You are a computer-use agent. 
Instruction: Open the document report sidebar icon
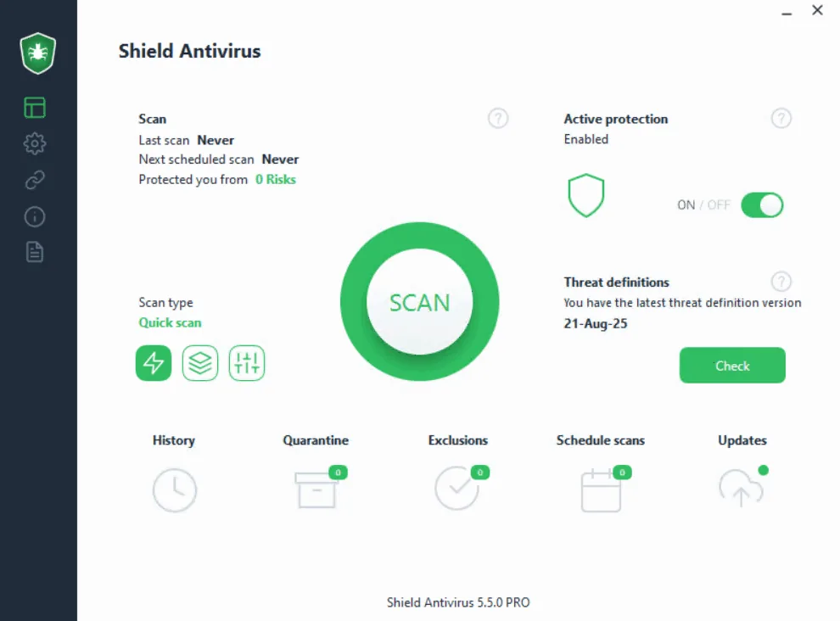tap(35, 252)
